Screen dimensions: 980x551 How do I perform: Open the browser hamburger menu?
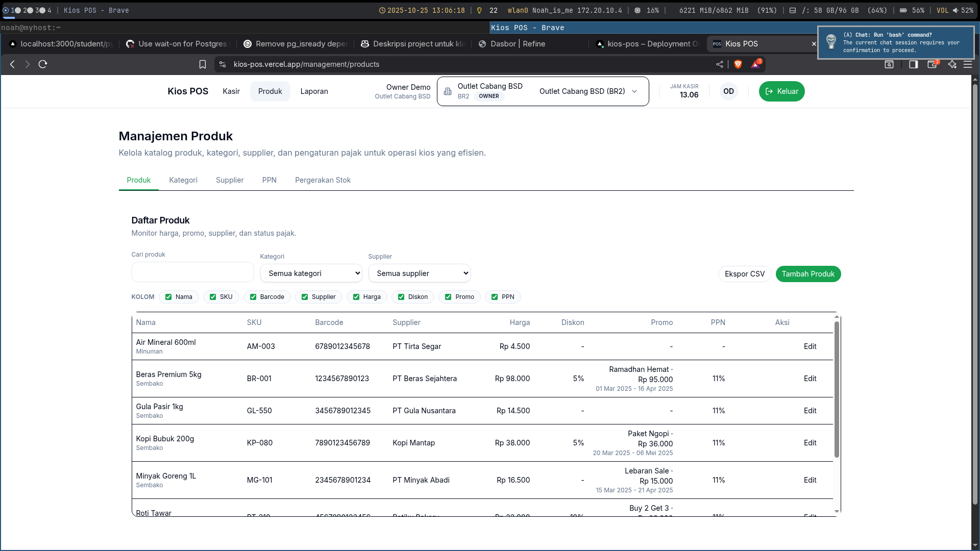point(968,64)
